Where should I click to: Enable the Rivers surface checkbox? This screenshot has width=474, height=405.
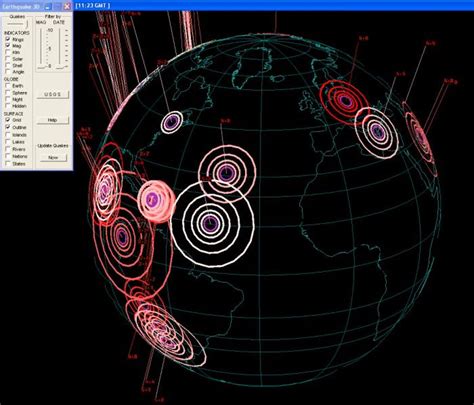(8, 149)
